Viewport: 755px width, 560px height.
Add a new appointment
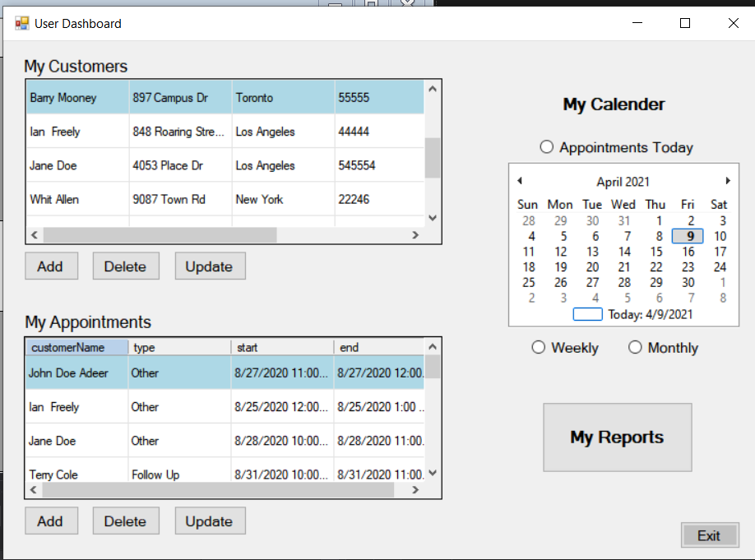click(x=51, y=521)
